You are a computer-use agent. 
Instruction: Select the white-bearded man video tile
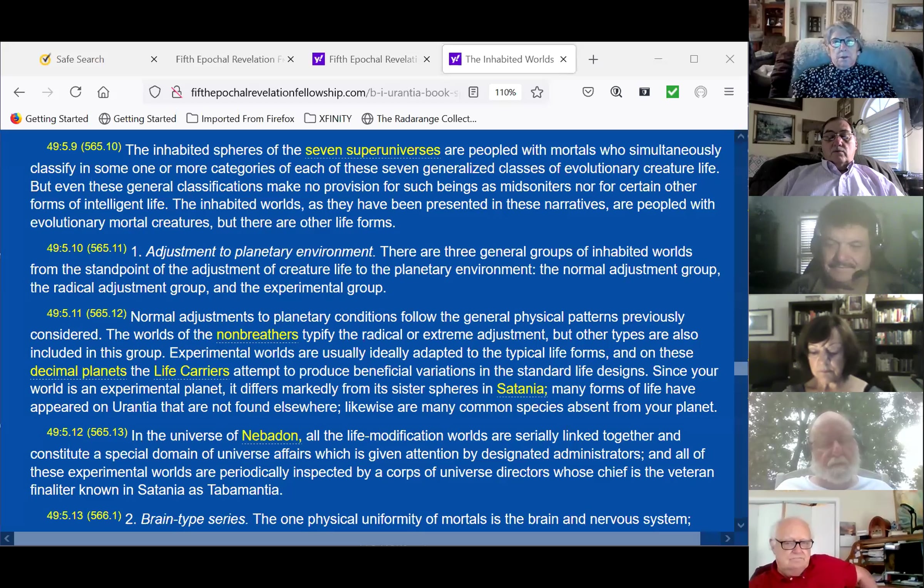(x=836, y=441)
